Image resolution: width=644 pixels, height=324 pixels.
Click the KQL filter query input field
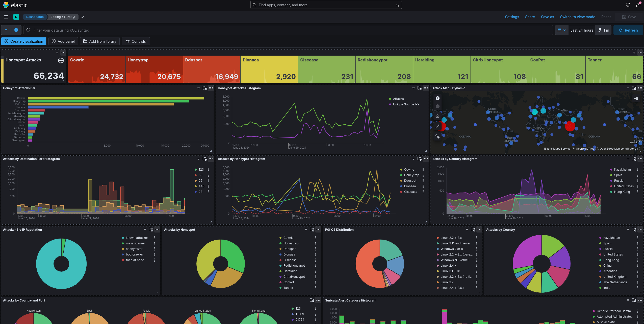(x=288, y=30)
